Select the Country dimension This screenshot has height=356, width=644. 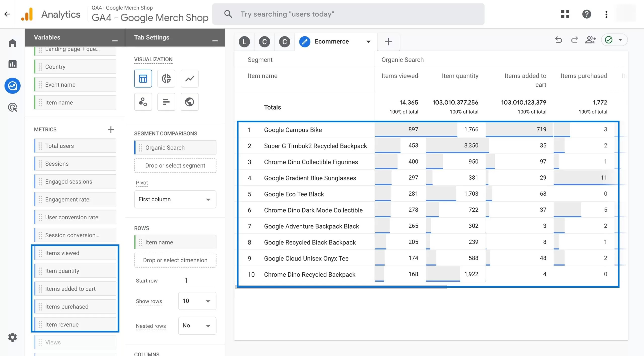tap(75, 67)
